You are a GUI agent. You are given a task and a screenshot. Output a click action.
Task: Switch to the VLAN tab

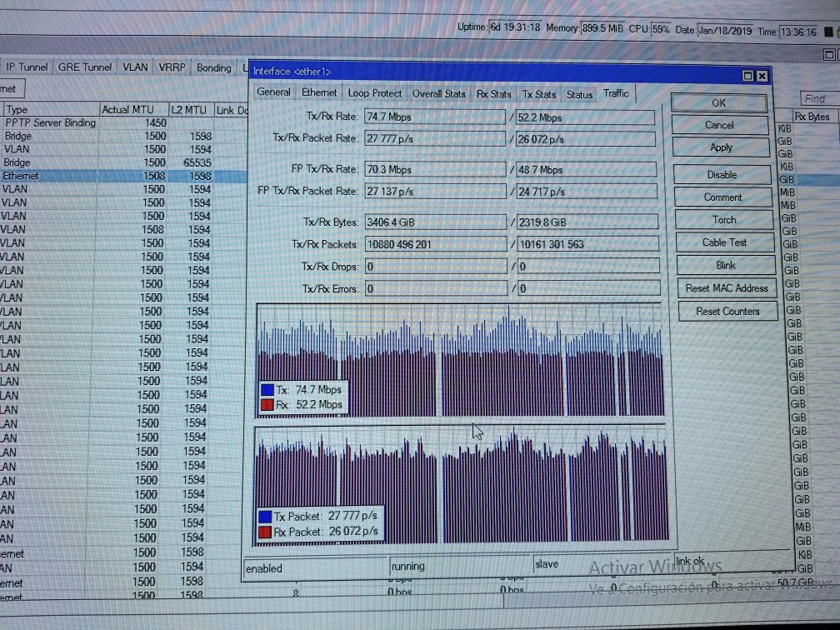coord(135,67)
